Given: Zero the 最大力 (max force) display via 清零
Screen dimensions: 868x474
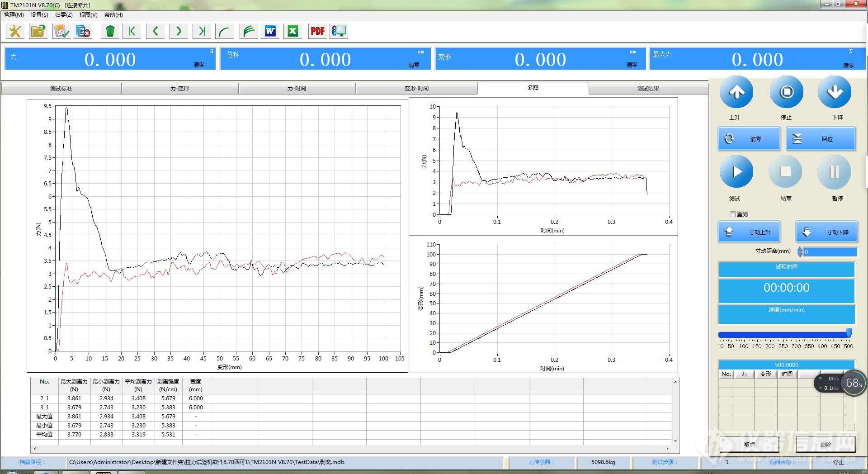Looking at the screenshot, I should tap(849, 65).
